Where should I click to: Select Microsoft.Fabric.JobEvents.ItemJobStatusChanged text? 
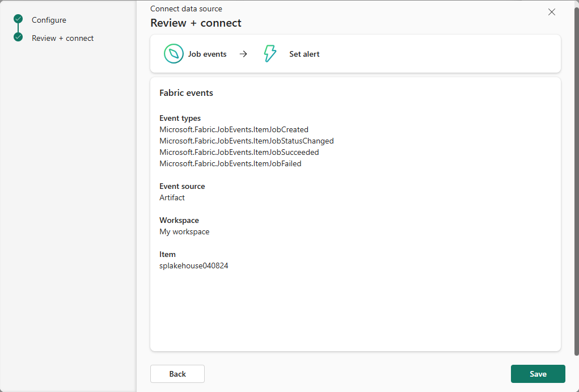[x=247, y=141]
